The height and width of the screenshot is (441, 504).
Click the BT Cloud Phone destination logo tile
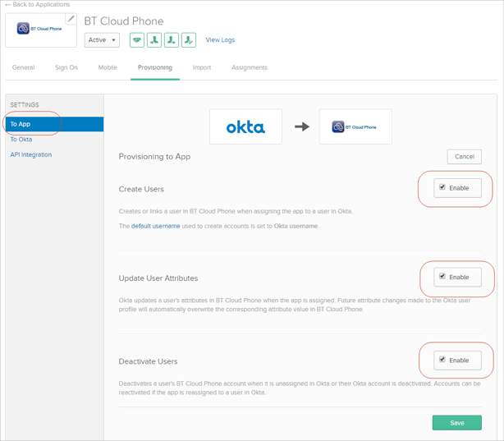(x=355, y=127)
